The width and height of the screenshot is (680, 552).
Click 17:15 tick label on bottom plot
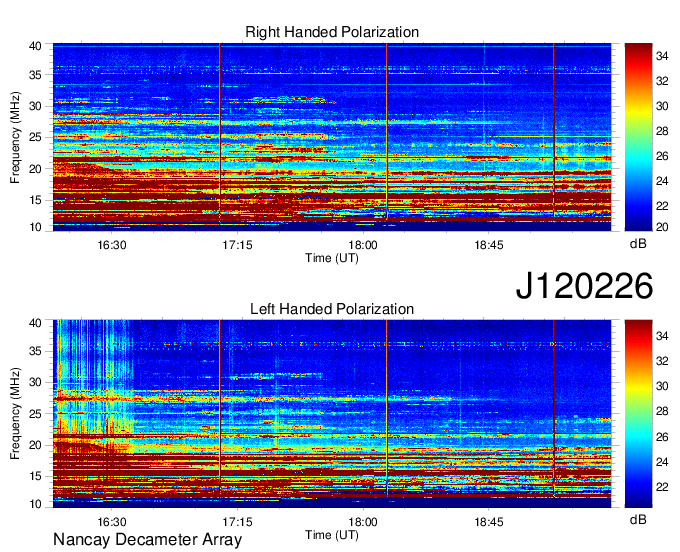click(x=237, y=522)
